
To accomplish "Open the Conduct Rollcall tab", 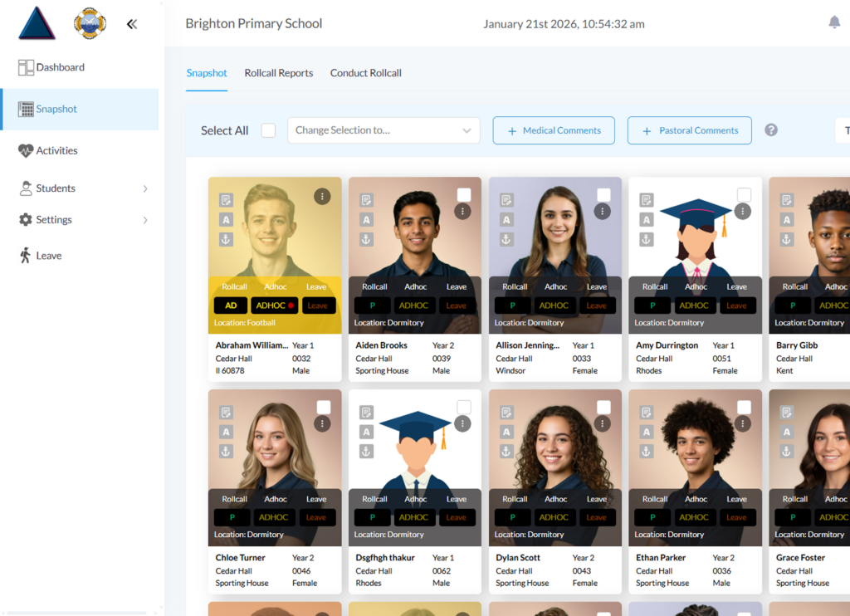I will (x=365, y=73).
